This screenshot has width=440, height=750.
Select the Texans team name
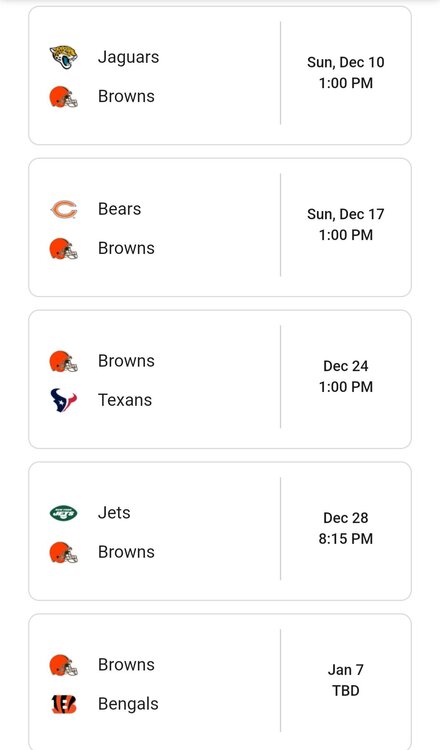[x=125, y=400]
